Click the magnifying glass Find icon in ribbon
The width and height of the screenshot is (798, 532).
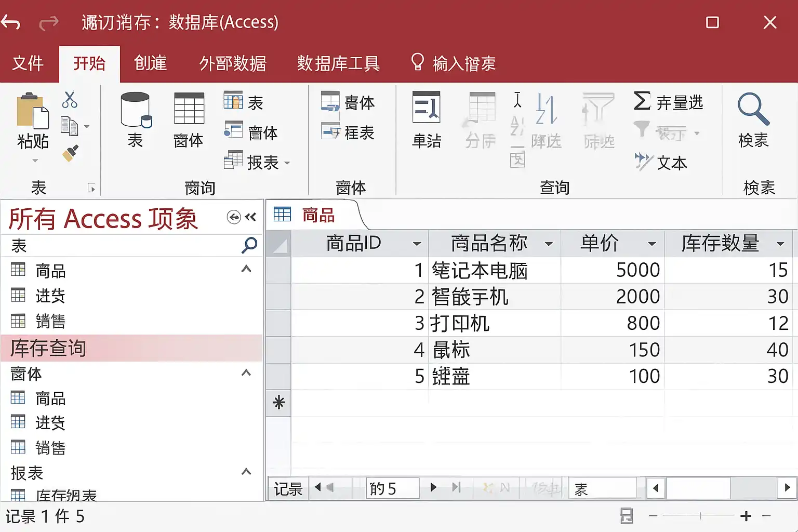click(753, 110)
